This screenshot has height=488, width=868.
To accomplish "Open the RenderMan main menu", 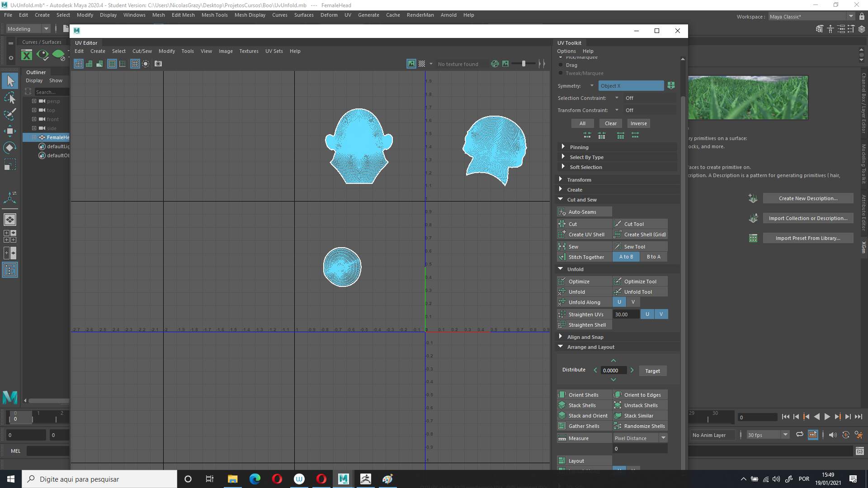I will [420, 15].
